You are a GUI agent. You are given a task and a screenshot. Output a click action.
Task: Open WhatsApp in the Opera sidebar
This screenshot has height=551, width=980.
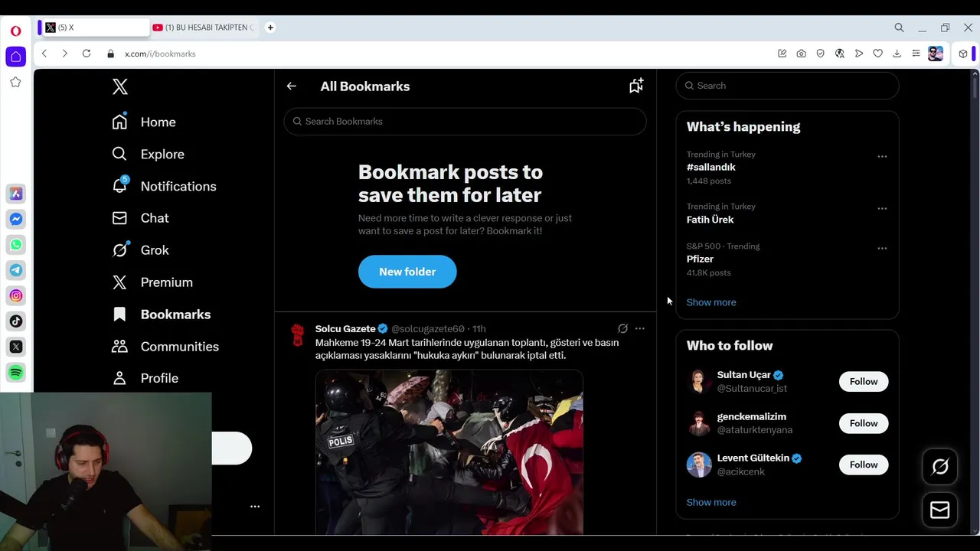tap(16, 245)
